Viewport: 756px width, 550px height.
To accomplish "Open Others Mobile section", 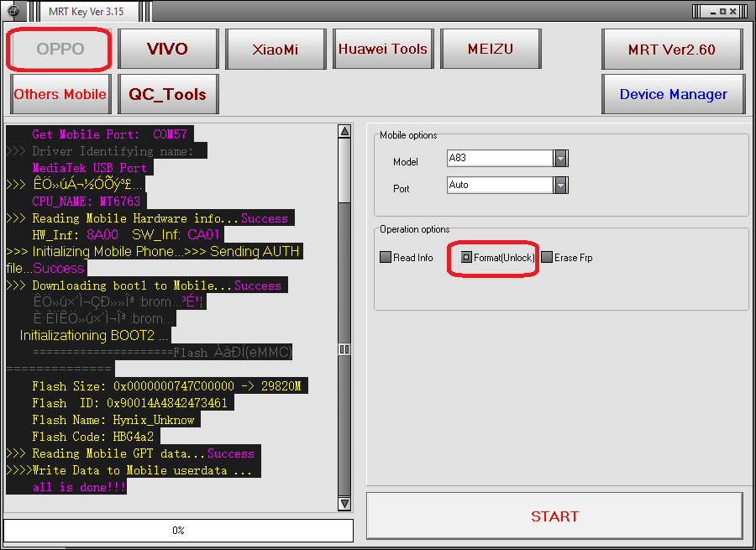I will tap(60, 94).
